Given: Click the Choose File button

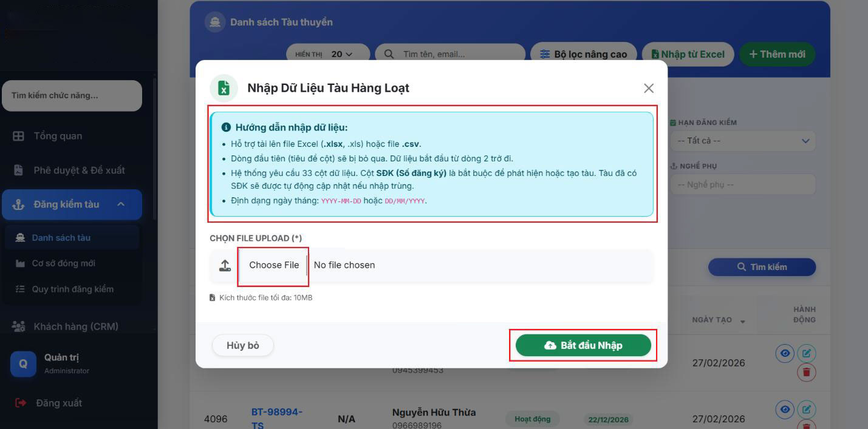Looking at the screenshot, I should (274, 265).
